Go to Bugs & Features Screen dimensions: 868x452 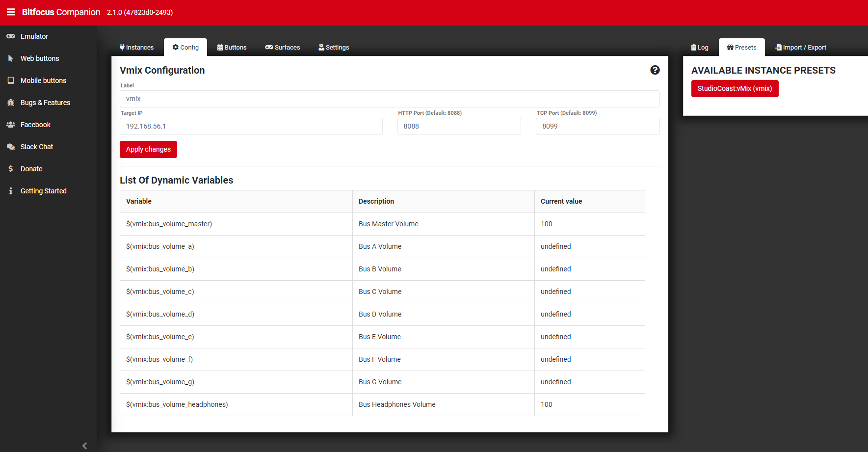[x=48, y=103]
